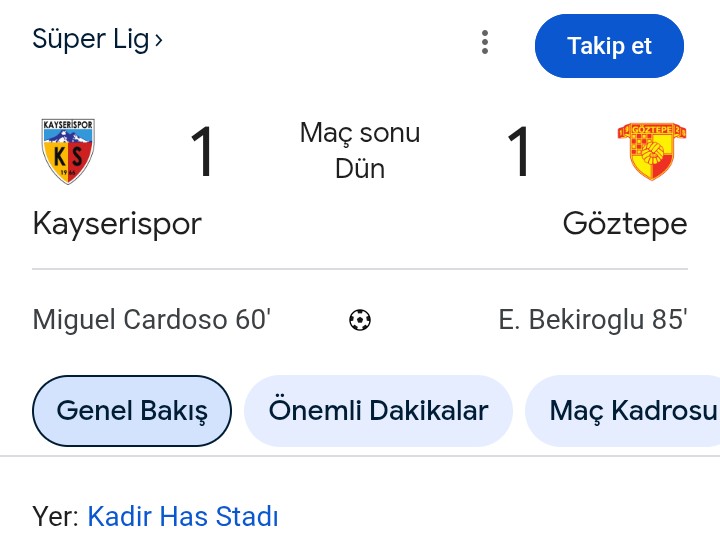Click the chevron next to Süper Lig
Viewport: 720px width, 540px height.
coord(159,41)
